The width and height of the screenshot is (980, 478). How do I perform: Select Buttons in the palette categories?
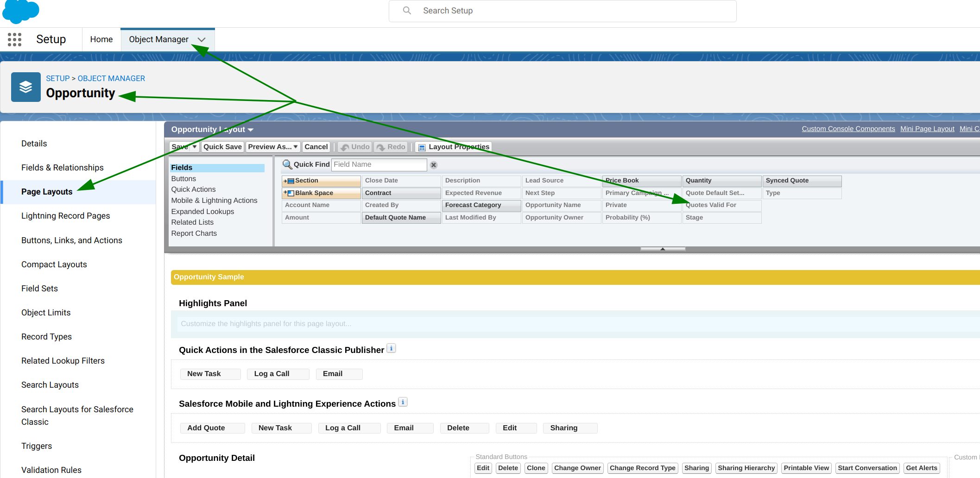pos(183,179)
